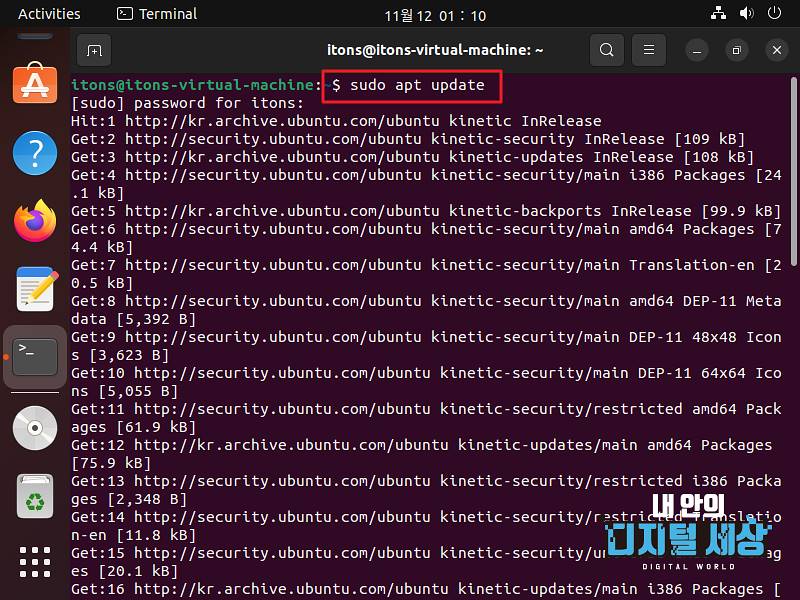
Task: Open the clock and calendar panel
Action: (435, 15)
